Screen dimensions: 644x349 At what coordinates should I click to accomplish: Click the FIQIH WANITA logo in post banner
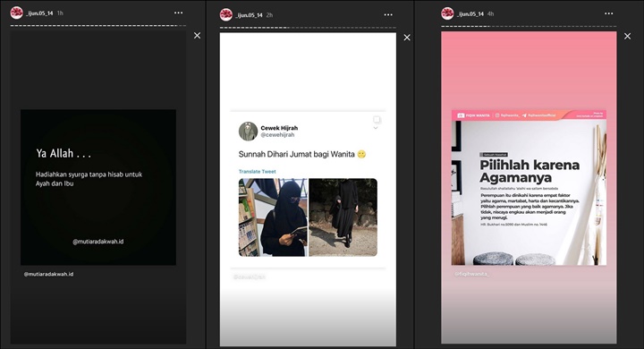click(x=474, y=115)
